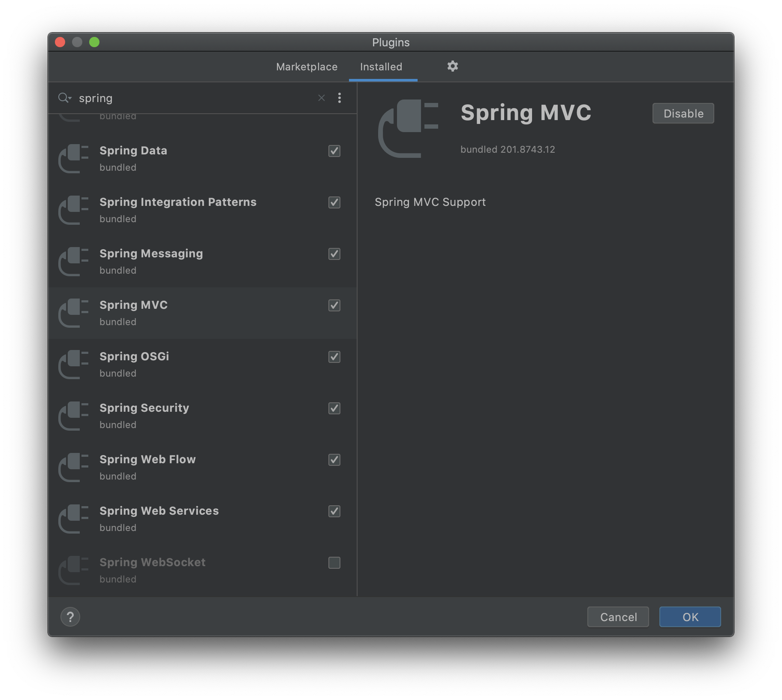
Task: Click the Spring Data plugin icon
Action: click(73, 159)
